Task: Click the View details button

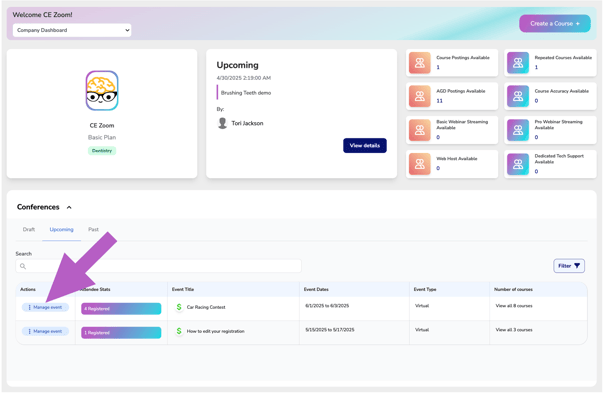Action: point(365,145)
